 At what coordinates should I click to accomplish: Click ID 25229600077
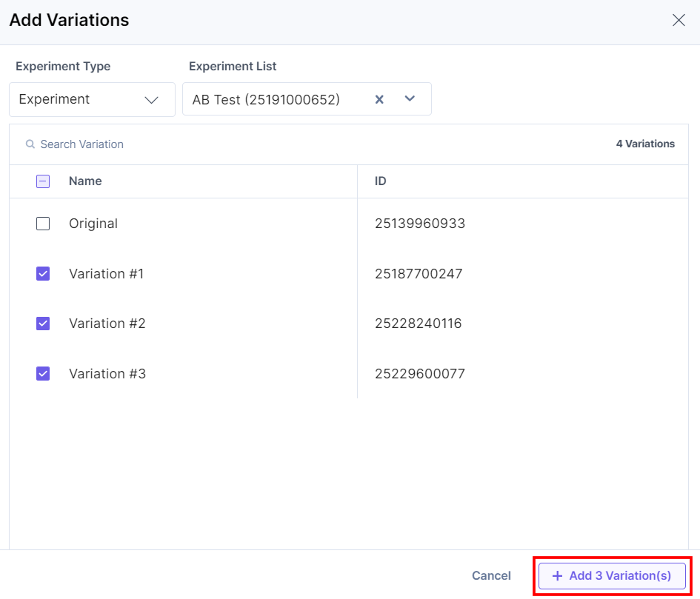[420, 373]
